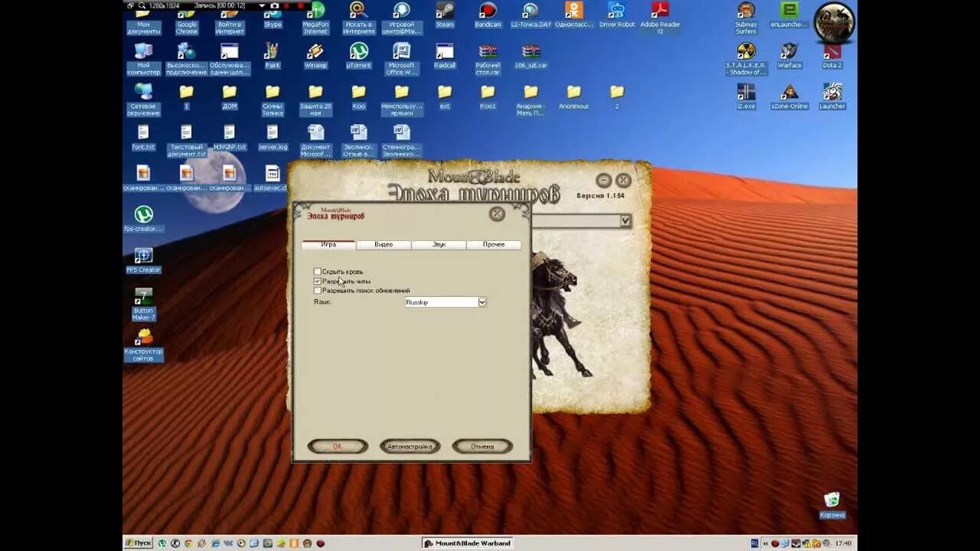
Task: Select the 'Защита 28 мая' folder
Action: (x=315, y=100)
